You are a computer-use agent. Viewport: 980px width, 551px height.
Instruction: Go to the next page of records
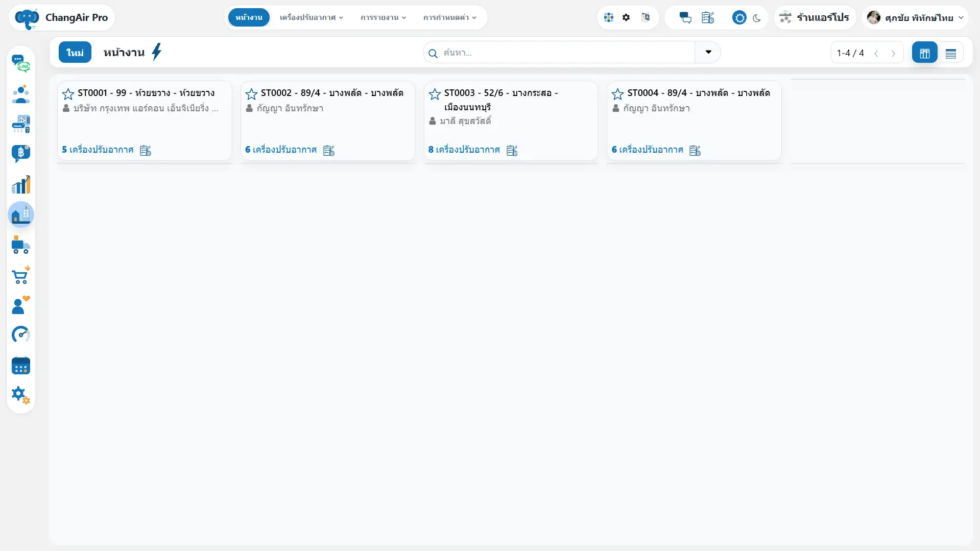[x=893, y=53]
